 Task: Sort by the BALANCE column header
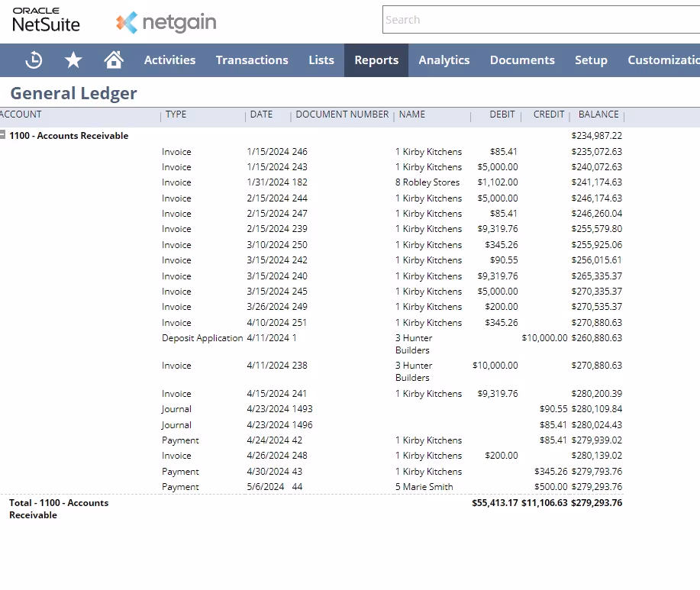tap(597, 114)
